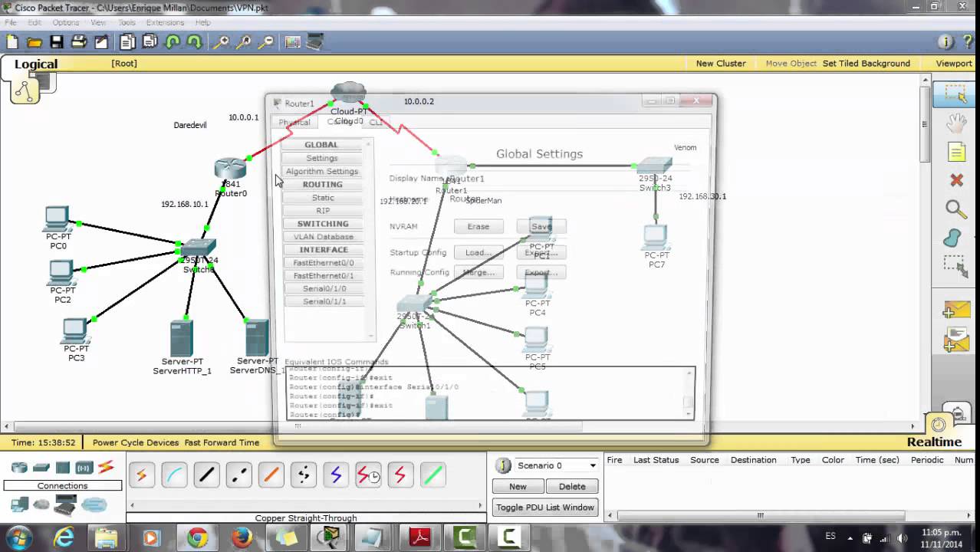Click the Print toolbar icon
980x552 pixels.
click(x=78, y=42)
